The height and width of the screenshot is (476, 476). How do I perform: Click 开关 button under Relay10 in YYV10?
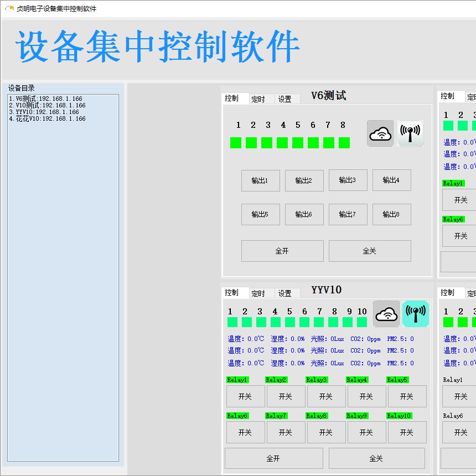(x=407, y=432)
